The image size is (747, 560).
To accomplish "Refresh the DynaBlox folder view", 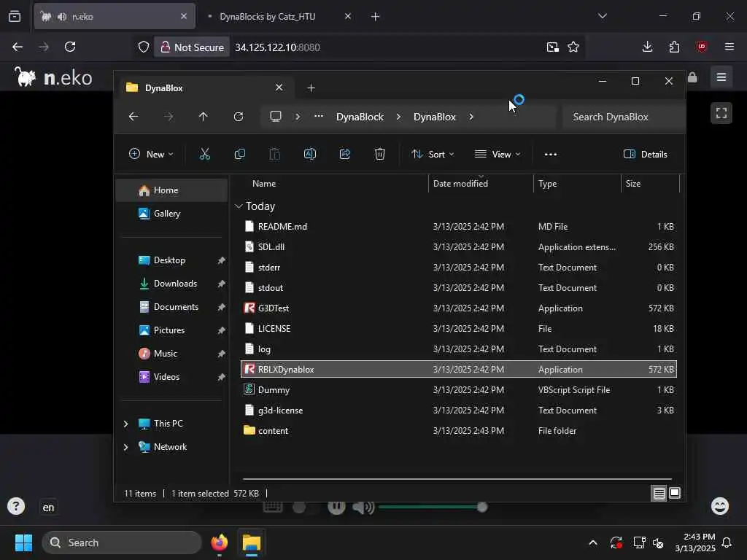I will pyautogui.click(x=239, y=117).
